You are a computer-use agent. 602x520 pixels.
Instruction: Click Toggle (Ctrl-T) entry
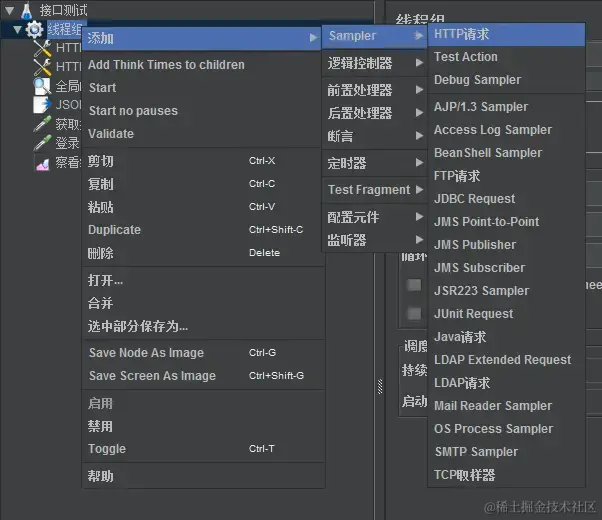[203, 449]
